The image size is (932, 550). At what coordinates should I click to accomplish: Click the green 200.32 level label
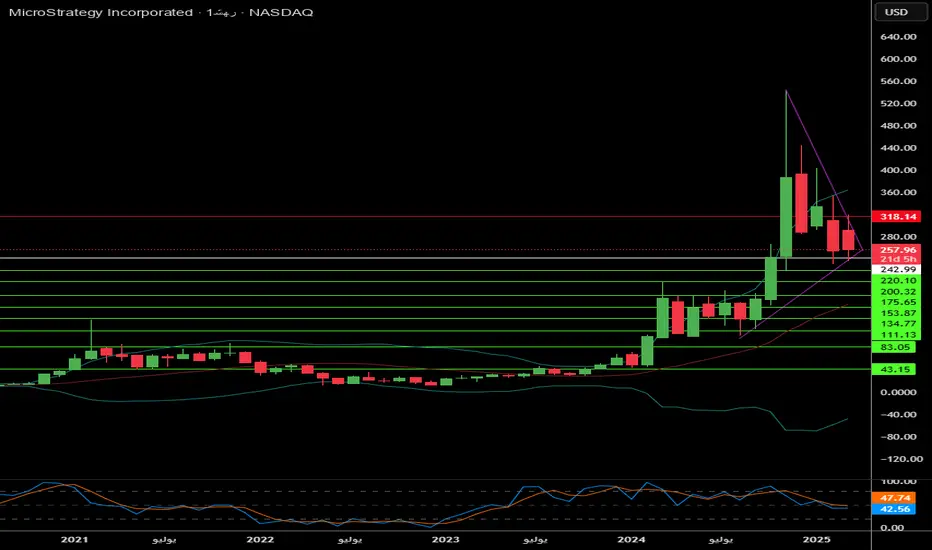(896, 291)
